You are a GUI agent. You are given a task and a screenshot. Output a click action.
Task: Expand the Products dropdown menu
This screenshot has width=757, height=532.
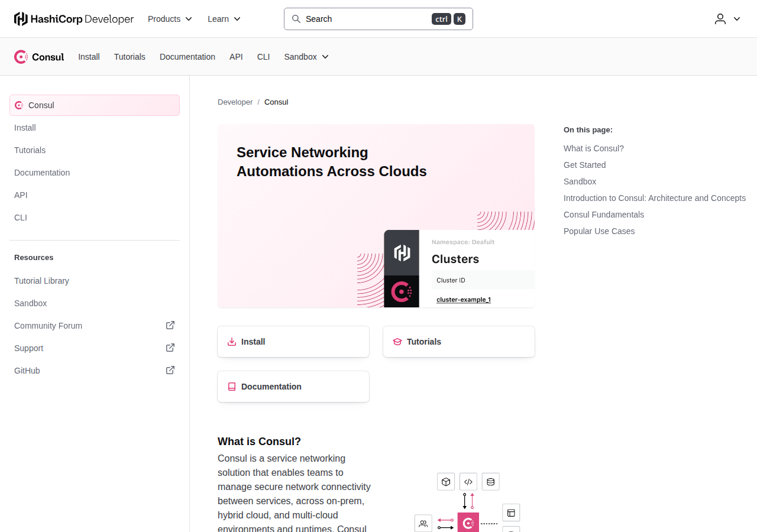pyautogui.click(x=170, y=19)
